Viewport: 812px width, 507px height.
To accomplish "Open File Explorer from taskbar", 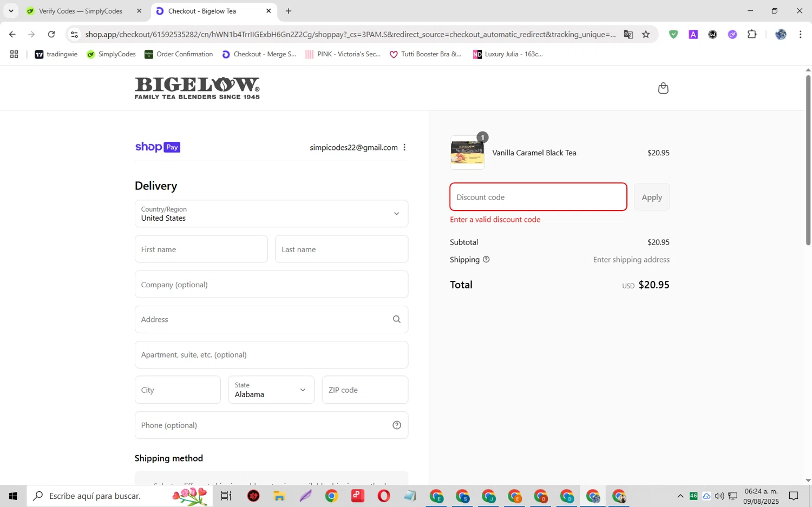I will [x=279, y=496].
